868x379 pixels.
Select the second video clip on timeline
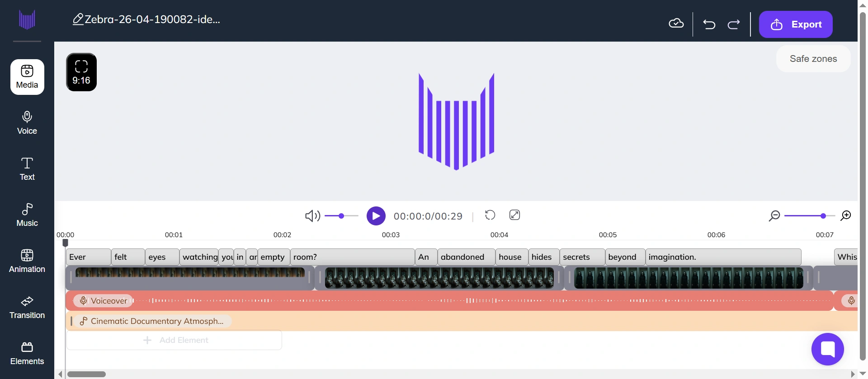click(439, 278)
